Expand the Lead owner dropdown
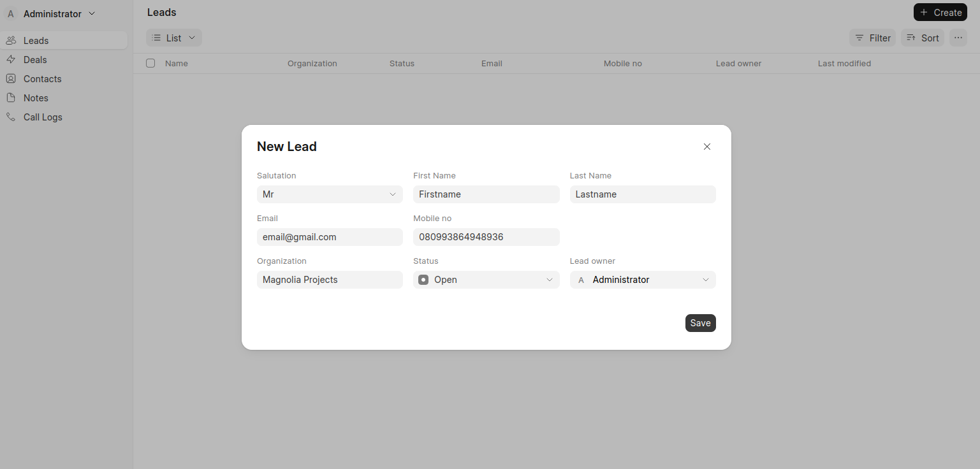Image resolution: width=980 pixels, height=469 pixels. (642, 279)
